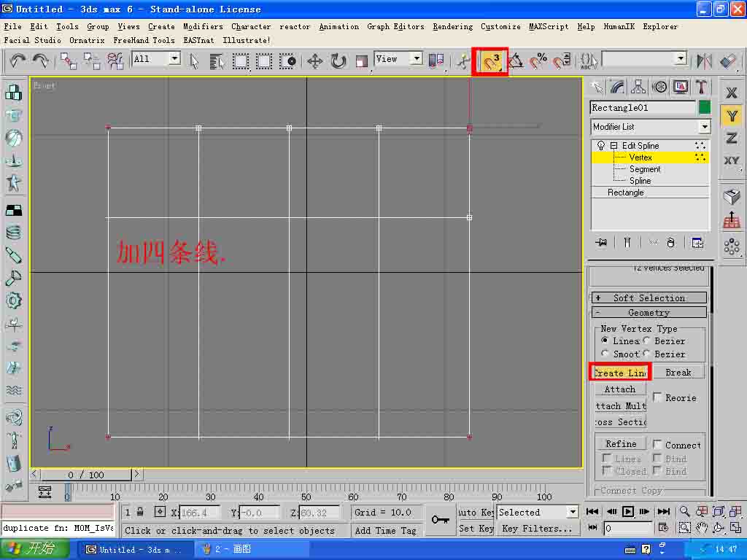Viewport: 747px width, 560px height.
Task: Open the MAXScript menu
Action: (x=549, y=27)
